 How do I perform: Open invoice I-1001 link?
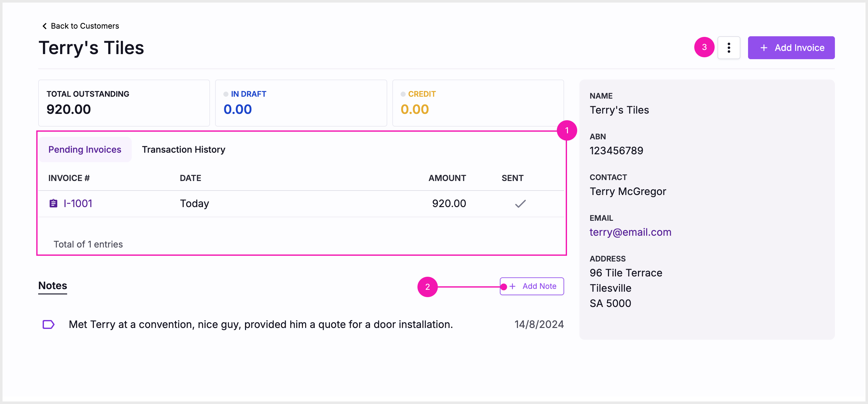pyautogui.click(x=78, y=204)
